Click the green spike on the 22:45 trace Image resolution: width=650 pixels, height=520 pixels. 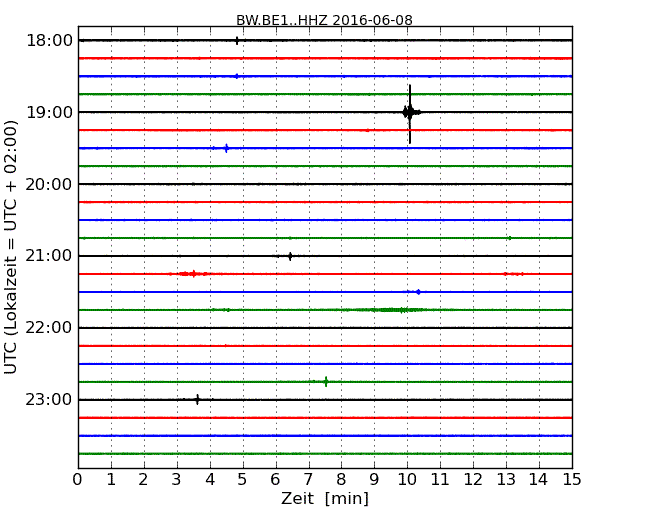click(326, 381)
